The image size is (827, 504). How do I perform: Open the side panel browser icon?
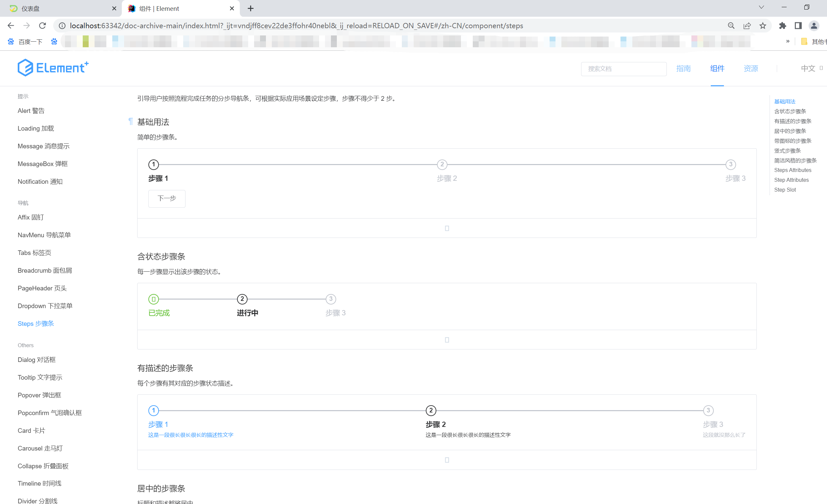coord(798,26)
